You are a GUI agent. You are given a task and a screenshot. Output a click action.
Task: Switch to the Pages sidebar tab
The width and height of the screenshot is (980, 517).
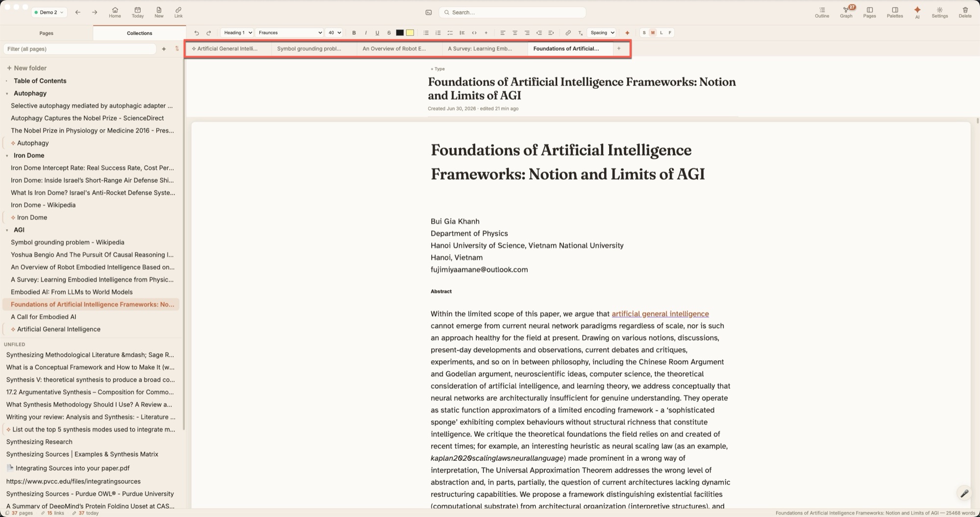point(47,33)
